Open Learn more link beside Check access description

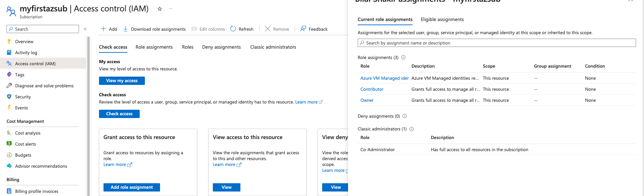tap(309, 102)
